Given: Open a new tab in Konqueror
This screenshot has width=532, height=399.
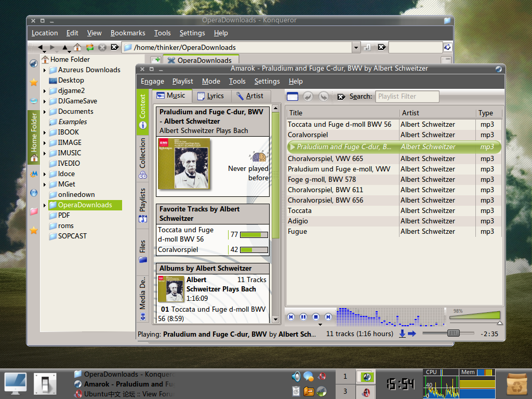Looking at the screenshot, I should (x=156, y=60).
